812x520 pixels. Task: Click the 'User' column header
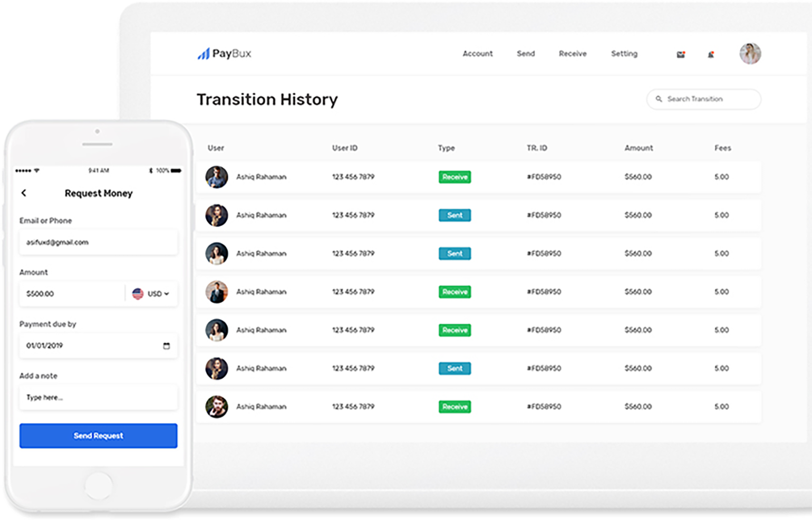coord(216,148)
